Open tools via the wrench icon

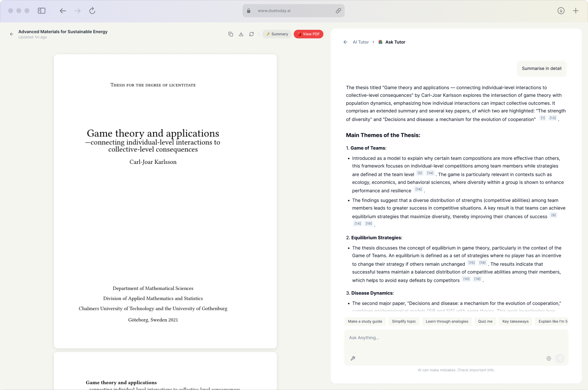(x=353, y=358)
